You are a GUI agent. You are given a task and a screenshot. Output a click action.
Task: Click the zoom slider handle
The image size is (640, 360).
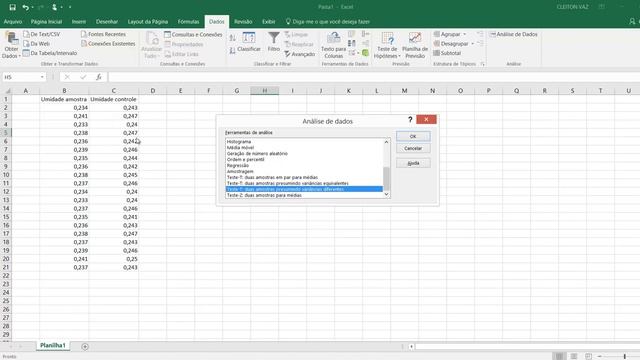[x=625, y=356]
